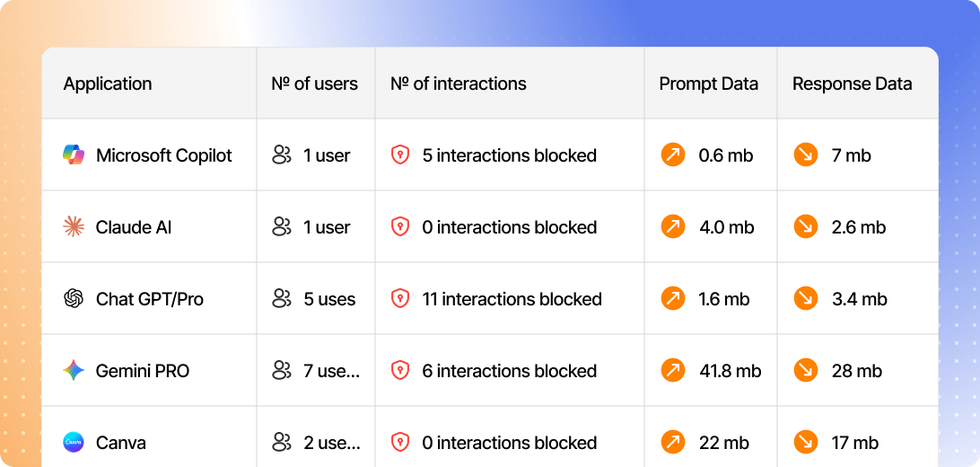Screen dimensions: 980x467
Task: Click the orange down-arrow icon beside 17 mb
Action: (x=806, y=443)
